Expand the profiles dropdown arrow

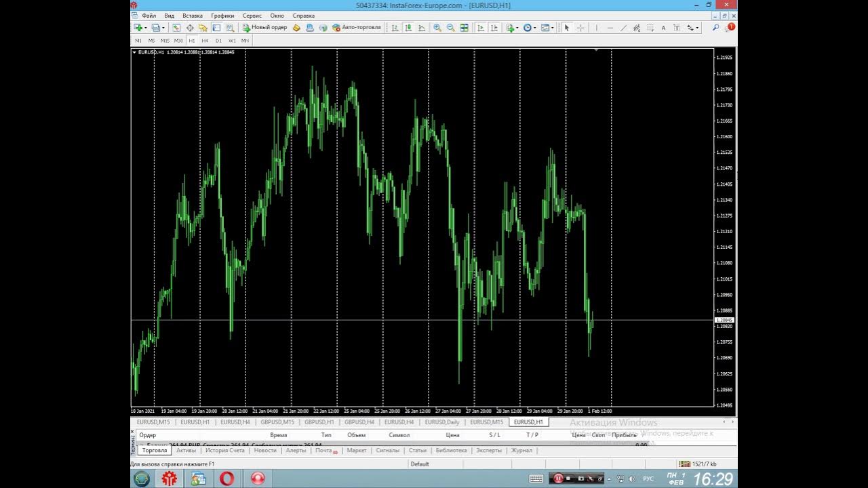[163, 28]
